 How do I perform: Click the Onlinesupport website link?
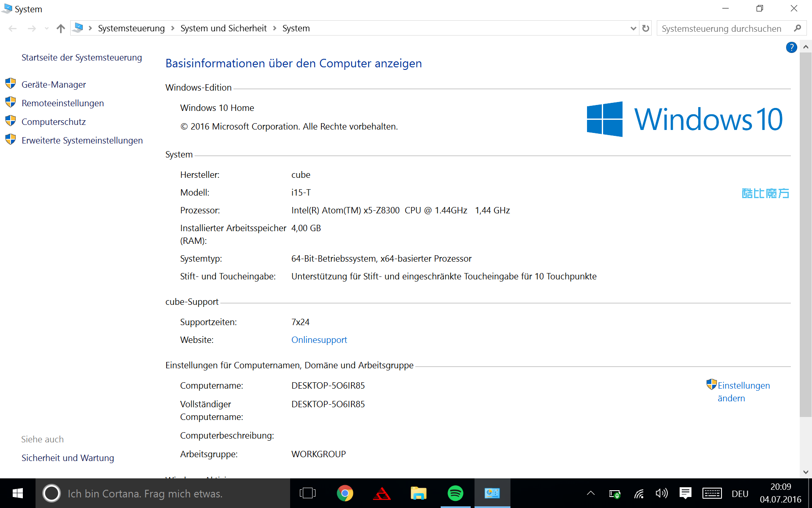click(x=319, y=340)
